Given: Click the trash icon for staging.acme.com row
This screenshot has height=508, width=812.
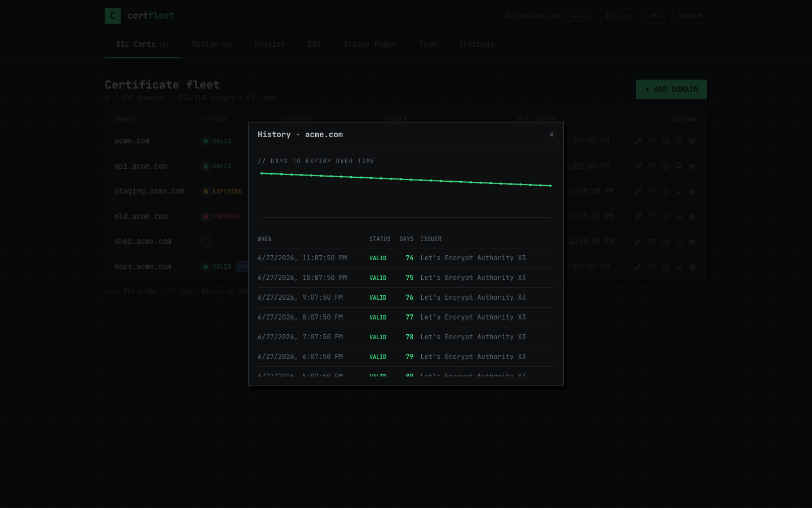Looking at the screenshot, I should click(x=692, y=191).
